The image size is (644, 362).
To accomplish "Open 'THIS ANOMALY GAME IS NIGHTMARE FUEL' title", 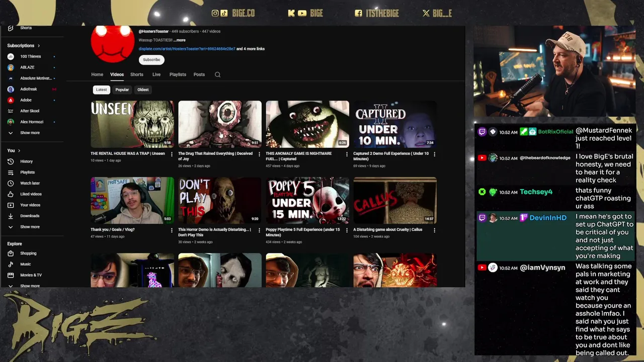I will (299, 156).
